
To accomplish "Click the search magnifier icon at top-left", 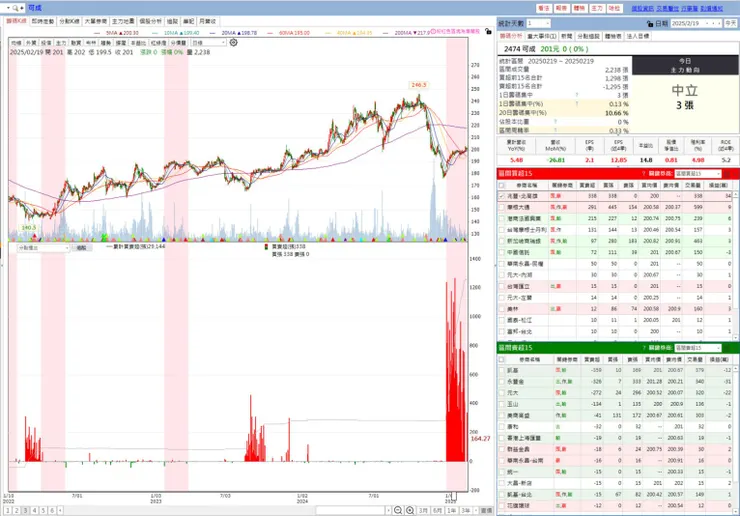I will [x=15, y=8].
